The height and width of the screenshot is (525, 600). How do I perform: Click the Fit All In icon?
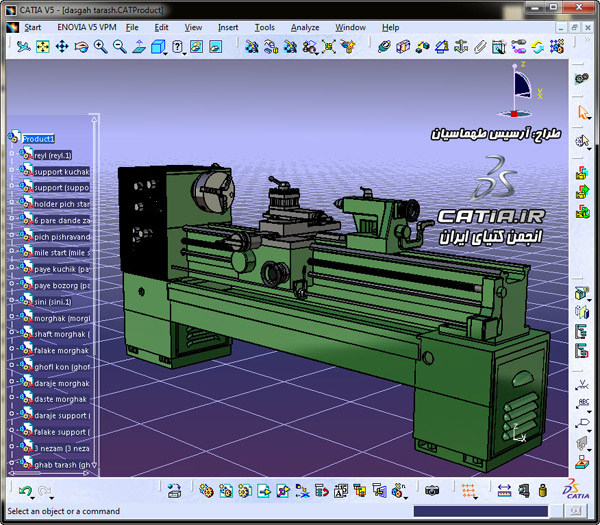click(43, 47)
